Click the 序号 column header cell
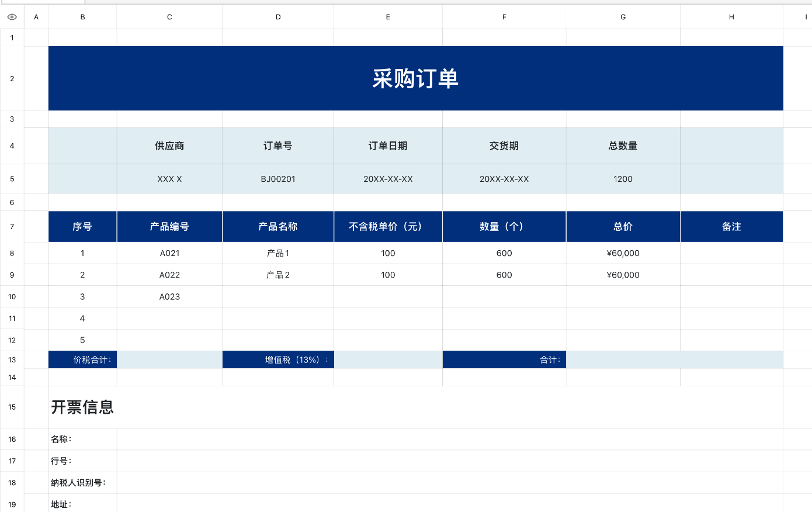Image resolution: width=812 pixels, height=512 pixels. click(x=82, y=226)
